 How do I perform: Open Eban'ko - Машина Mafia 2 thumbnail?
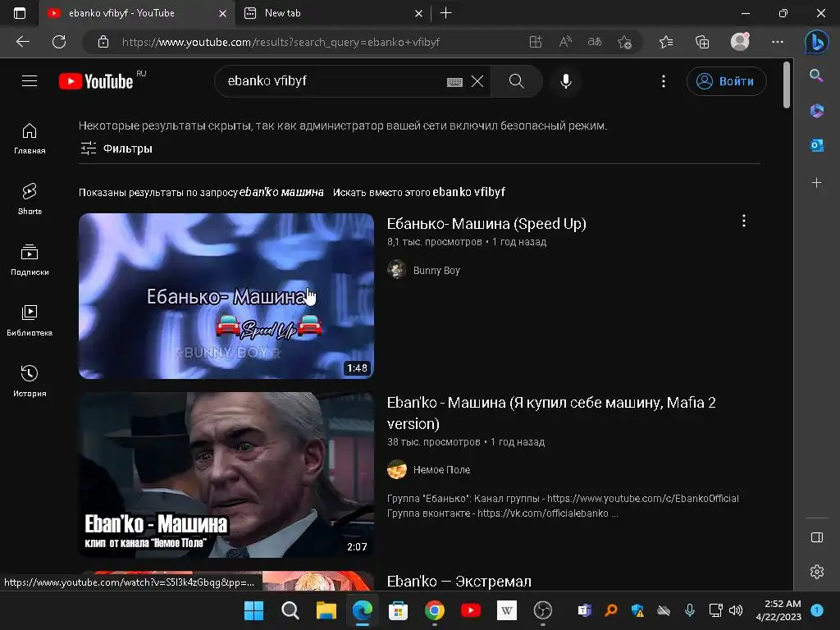226,475
